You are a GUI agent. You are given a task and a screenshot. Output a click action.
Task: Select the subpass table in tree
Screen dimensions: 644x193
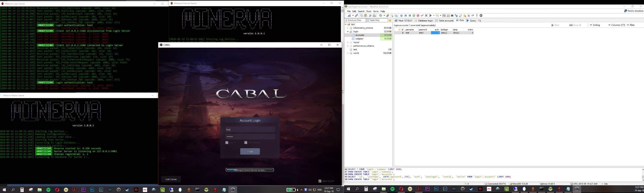point(359,39)
